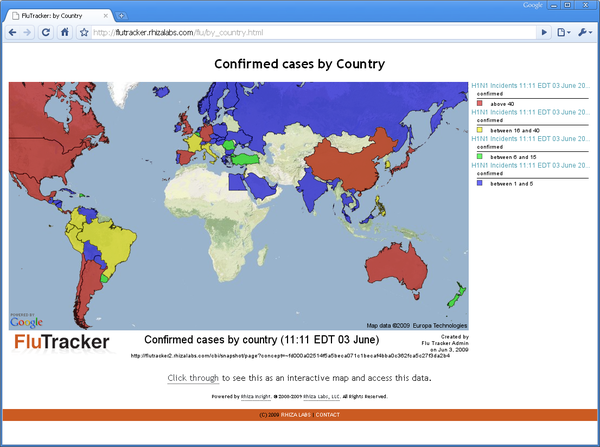The height and width of the screenshot is (447, 600).
Task: Select the FluTracker: by Country tab
Action: click(59, 16)
